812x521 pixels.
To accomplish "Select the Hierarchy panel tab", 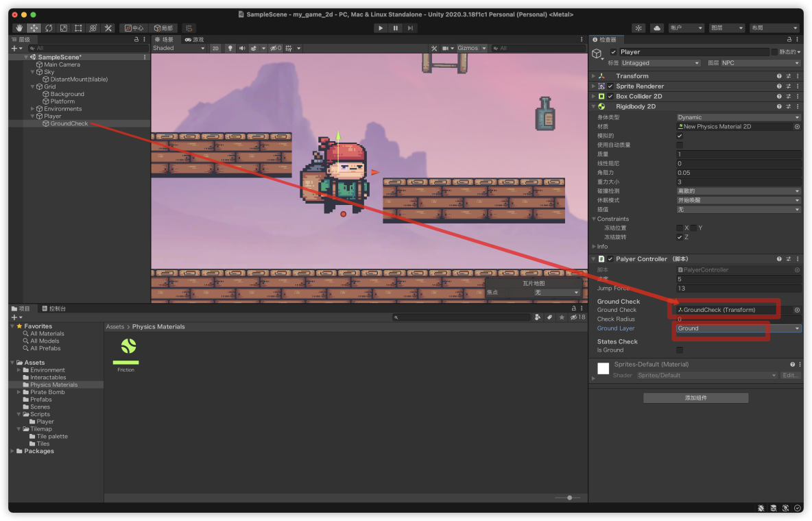I will (x=21, y=39).
